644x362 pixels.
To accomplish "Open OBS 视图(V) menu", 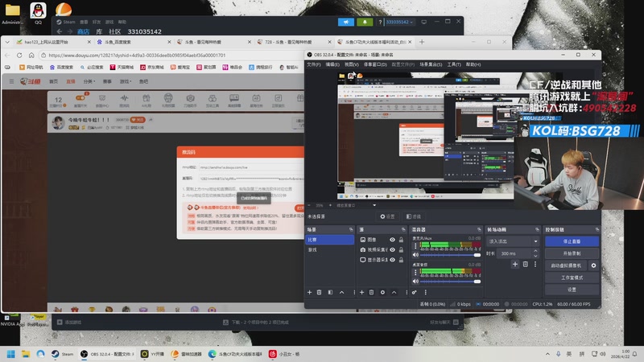I will [x=351, y=64].
